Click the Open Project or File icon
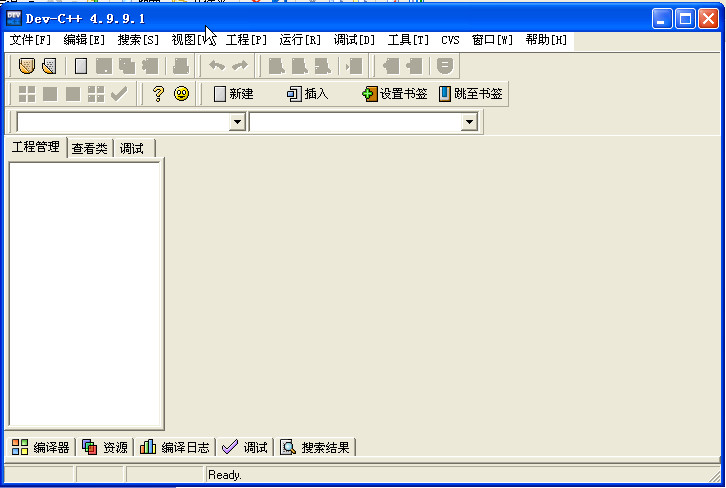This screenshot has width=726, height=488. pos(50,66)
